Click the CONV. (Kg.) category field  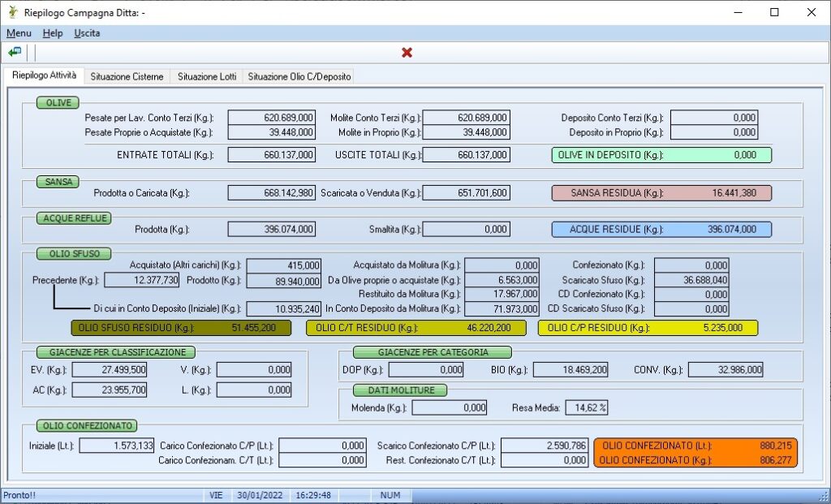tap(726, 369)
